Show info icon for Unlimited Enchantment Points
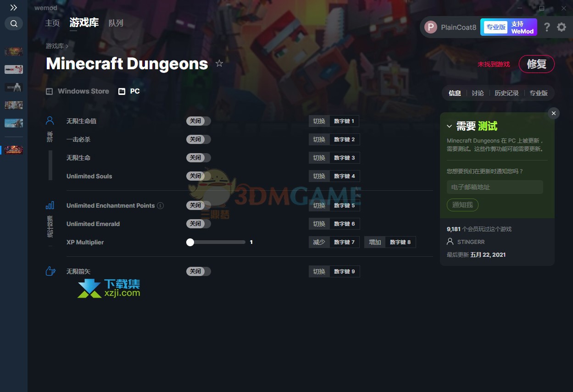The height and width of the screenshot is (392, 573). coord(160,205)
